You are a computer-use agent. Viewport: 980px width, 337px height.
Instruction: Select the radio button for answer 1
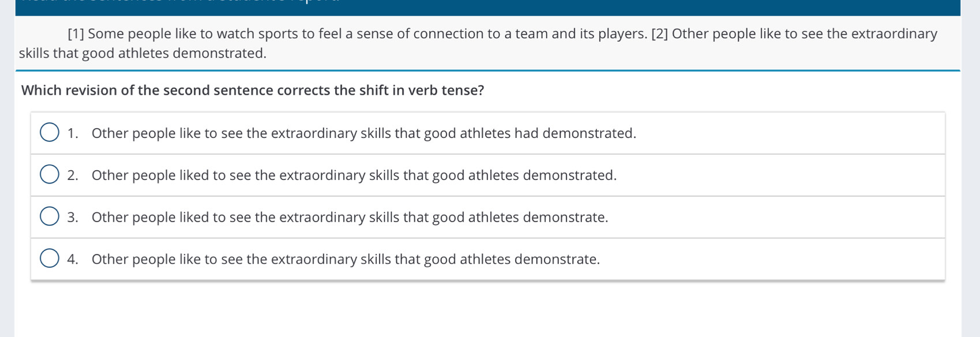tap(50, 133)
